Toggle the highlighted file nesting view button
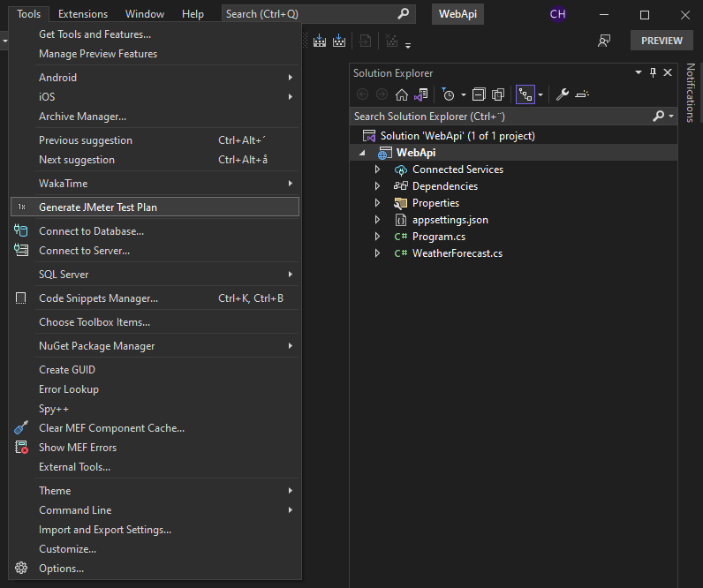Viewport: 703px width, 588px height. [x=525, y=94]
